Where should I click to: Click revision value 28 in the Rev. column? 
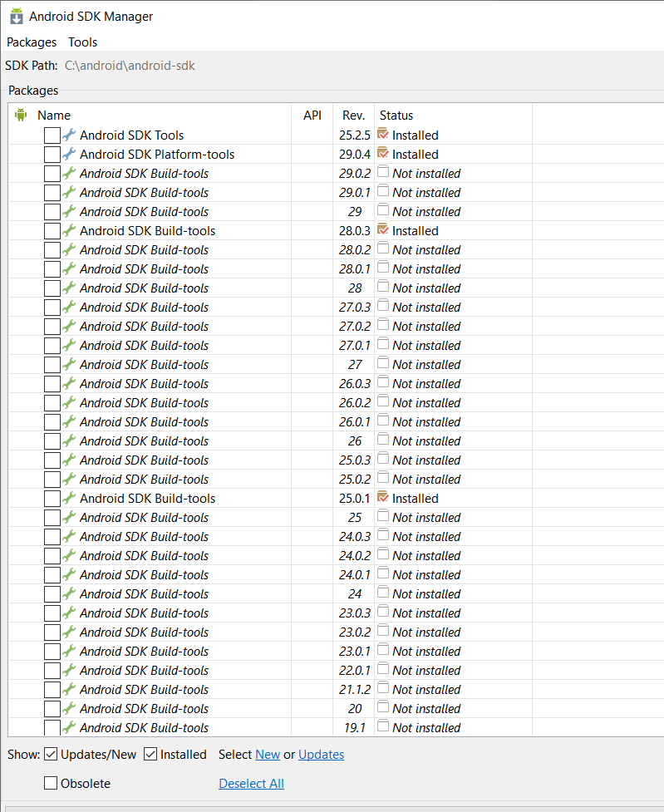[x=355, y=288]
